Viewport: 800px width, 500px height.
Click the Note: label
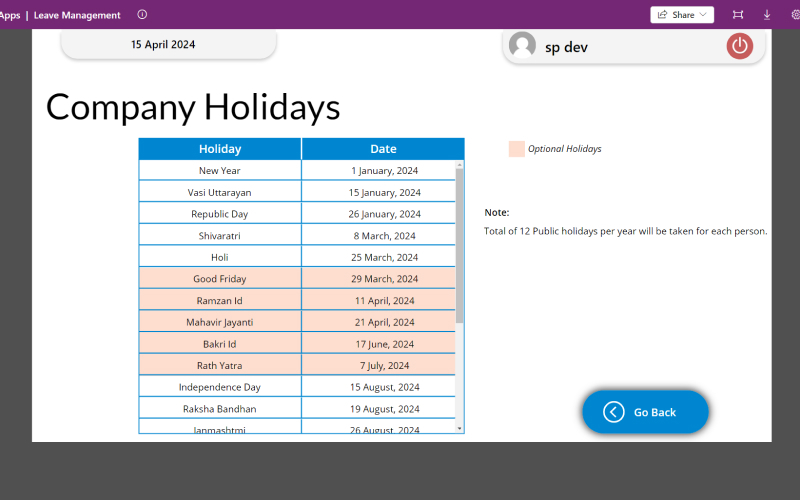click(497, 212)
